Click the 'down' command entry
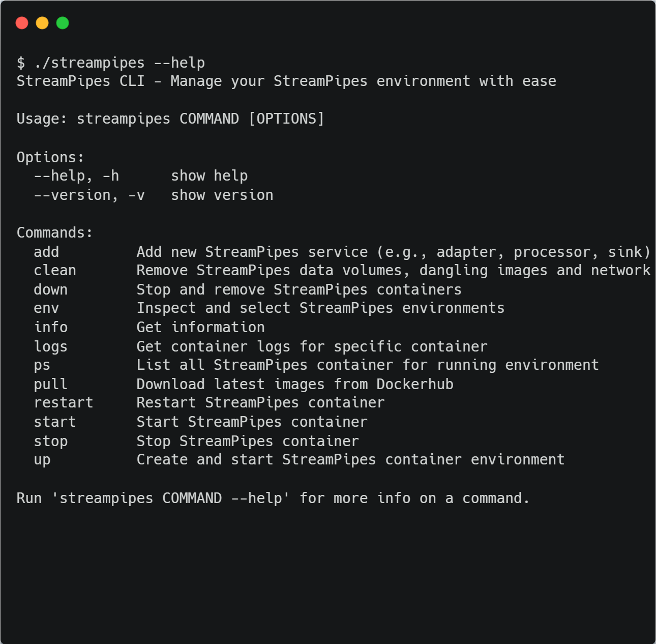This screenshot has height=644, width=656. tap(51, 290)
